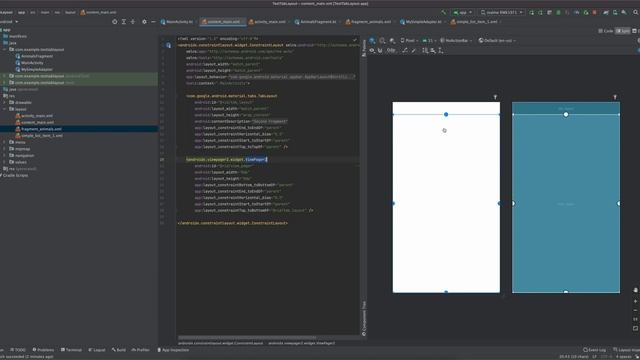The width and height of the screenshot is (640, 360).
Task: Open the Profiler tool window
Action: point(140,350)
